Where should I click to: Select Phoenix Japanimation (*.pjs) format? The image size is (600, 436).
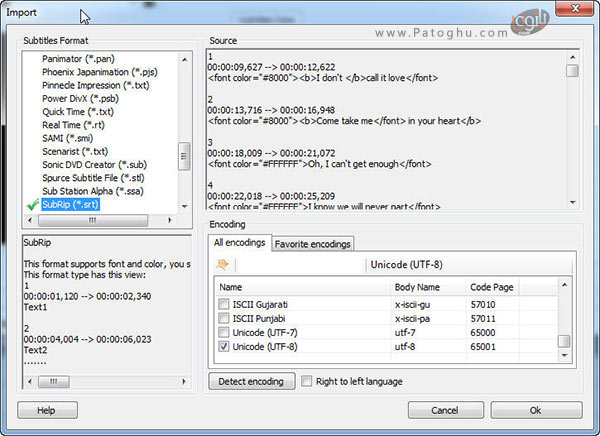(99, 72)
